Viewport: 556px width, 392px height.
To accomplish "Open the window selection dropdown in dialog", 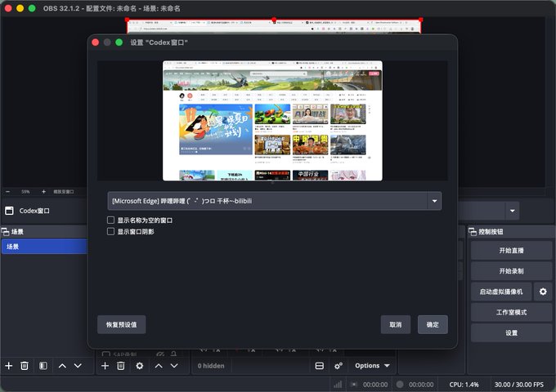I will [x=275, y=201].
